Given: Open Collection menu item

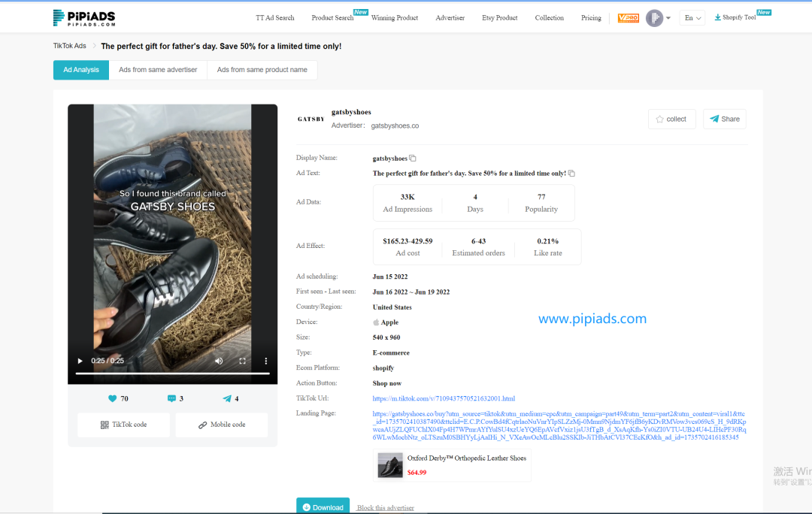Looking at the screenshot, I should click(550, 17).
